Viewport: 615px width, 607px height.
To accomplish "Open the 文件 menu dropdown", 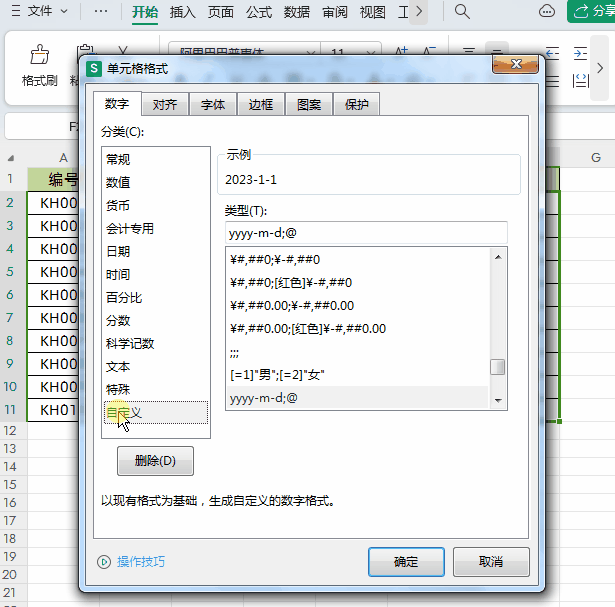I will (47, 11).
